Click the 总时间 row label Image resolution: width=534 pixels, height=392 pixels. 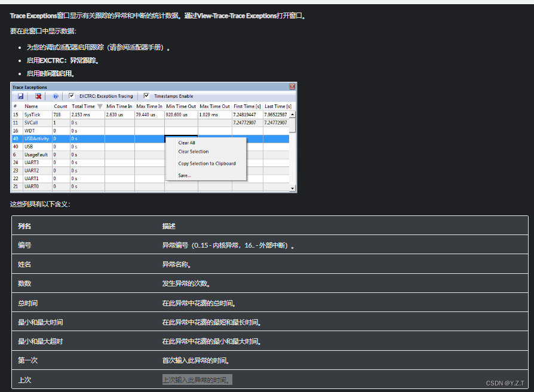28,303
